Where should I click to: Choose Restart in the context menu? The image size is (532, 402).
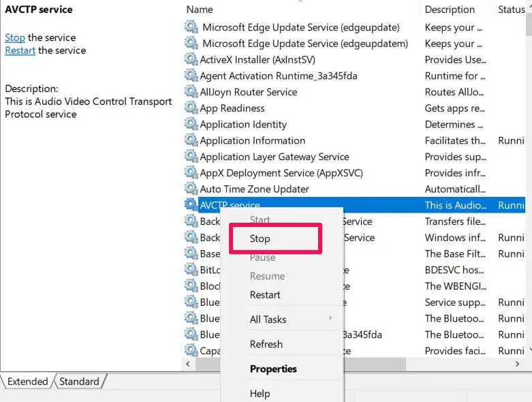click(265, 295)
